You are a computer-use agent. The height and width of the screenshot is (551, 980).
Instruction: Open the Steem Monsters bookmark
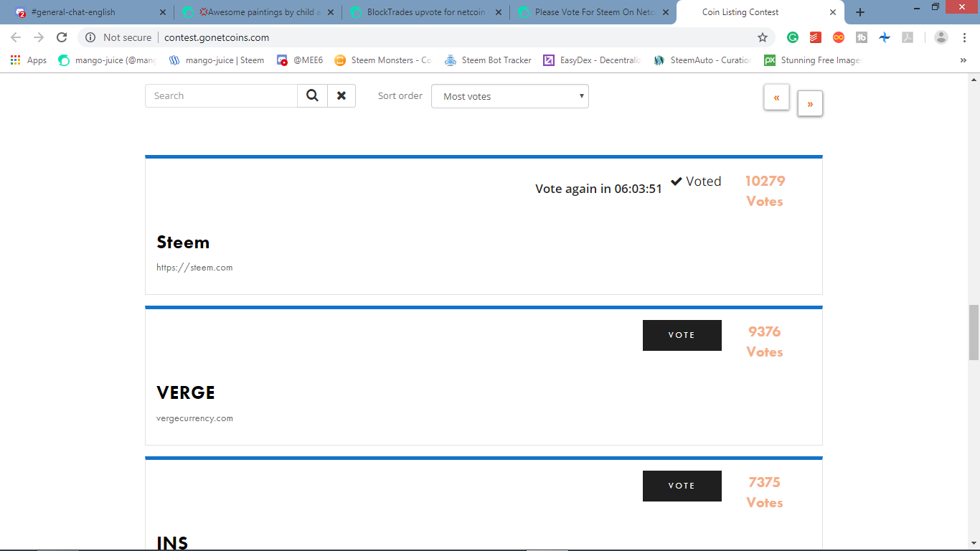[x=383, y=60]
